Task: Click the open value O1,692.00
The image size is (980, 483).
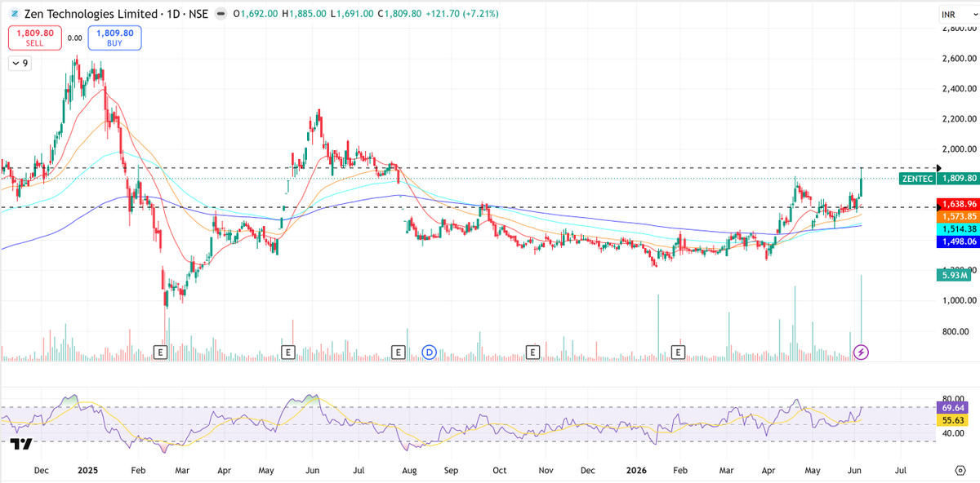Action: click(x=256, y=14)
